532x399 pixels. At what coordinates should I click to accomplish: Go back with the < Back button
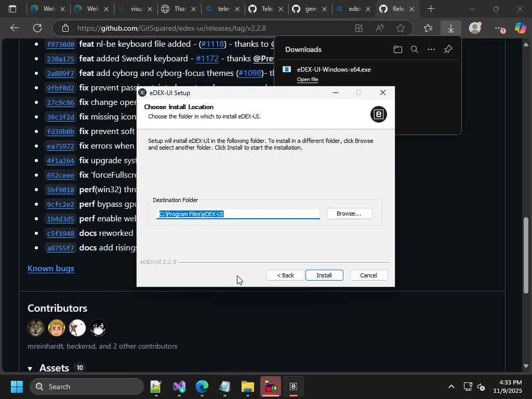[285, 275]
